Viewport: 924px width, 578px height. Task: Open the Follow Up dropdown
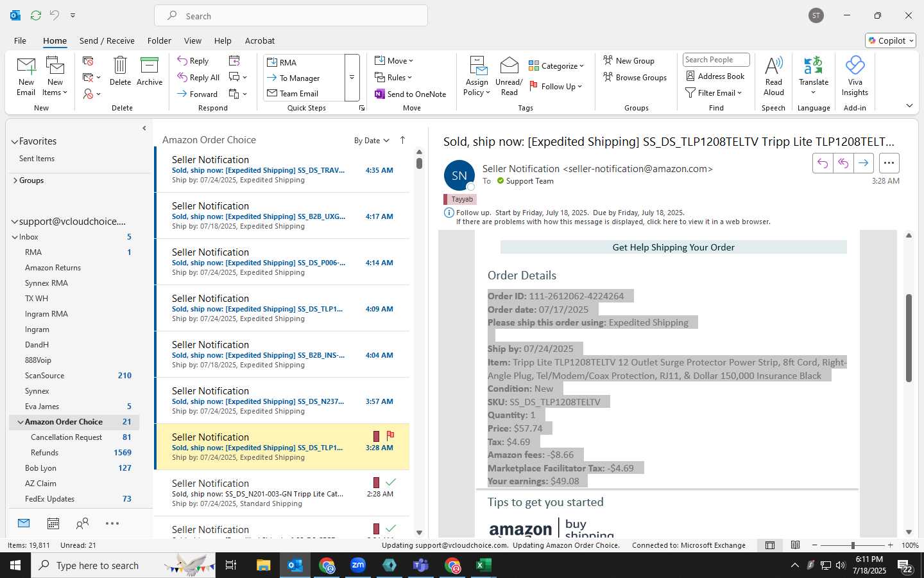555,87
